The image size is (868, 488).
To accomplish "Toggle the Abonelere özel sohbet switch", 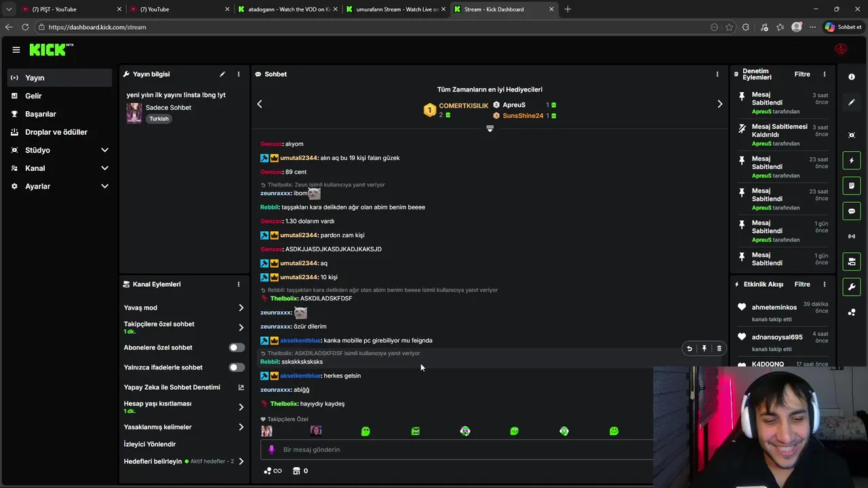I will (x=236, y=347).
